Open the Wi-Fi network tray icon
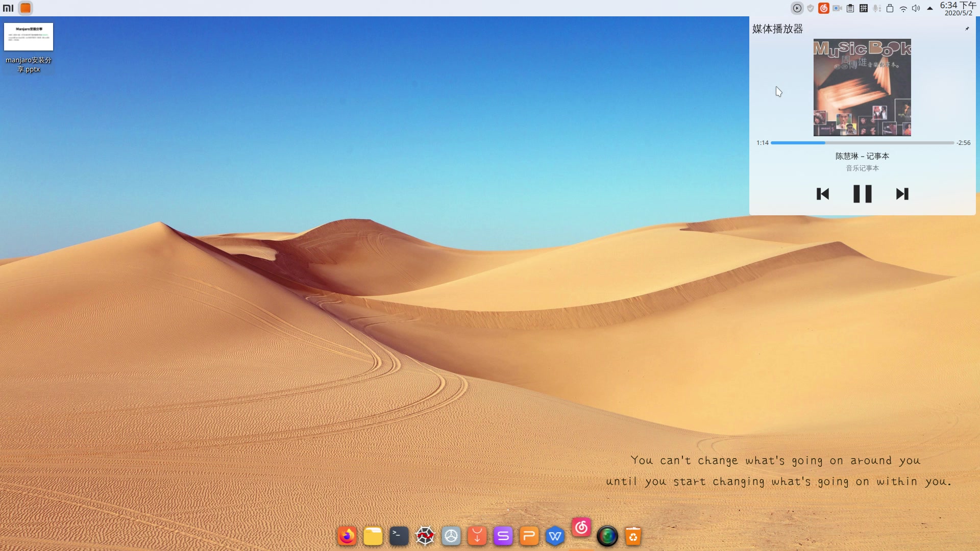980x551 pixels. 903,8
